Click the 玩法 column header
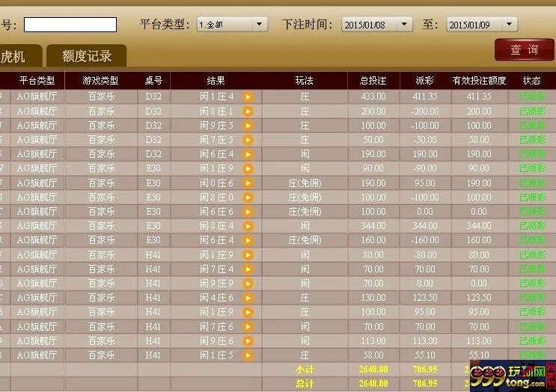 pos(305,81)
